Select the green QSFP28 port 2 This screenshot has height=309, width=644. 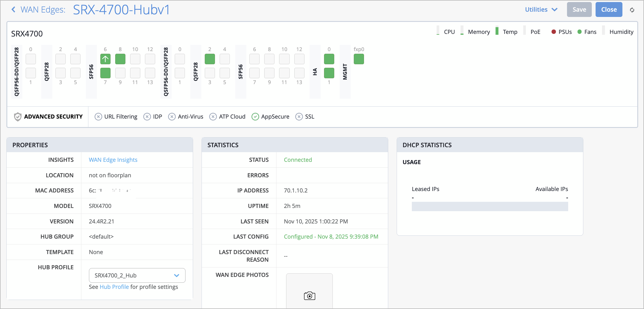pyautogui.click(x=210, y=59)
